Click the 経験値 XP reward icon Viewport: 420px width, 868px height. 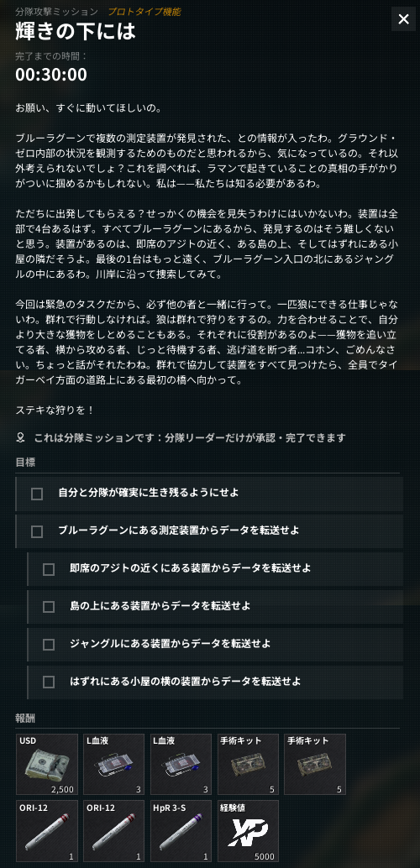tap(248, 831)
